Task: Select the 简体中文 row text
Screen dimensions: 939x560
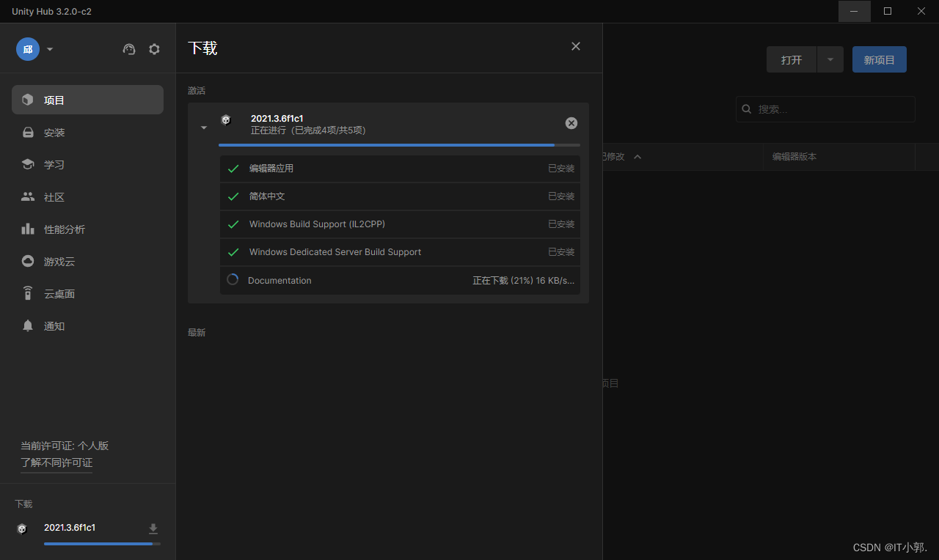Action: tap(267, 196)
